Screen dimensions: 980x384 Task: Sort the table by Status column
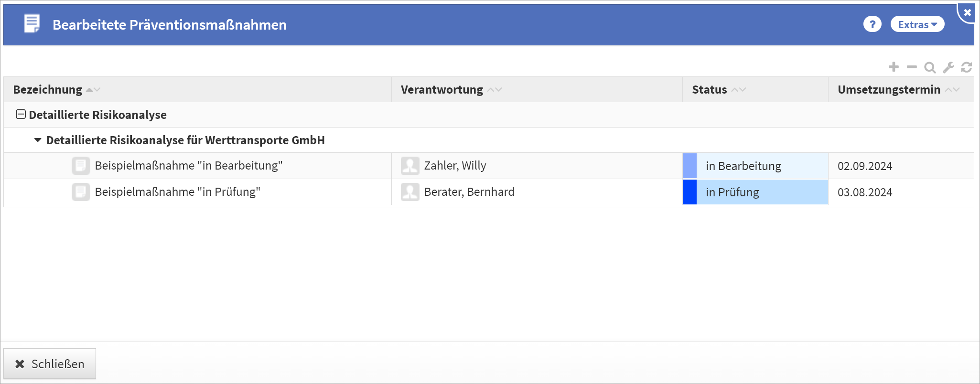pyautogui.click(x=710, y=90)
